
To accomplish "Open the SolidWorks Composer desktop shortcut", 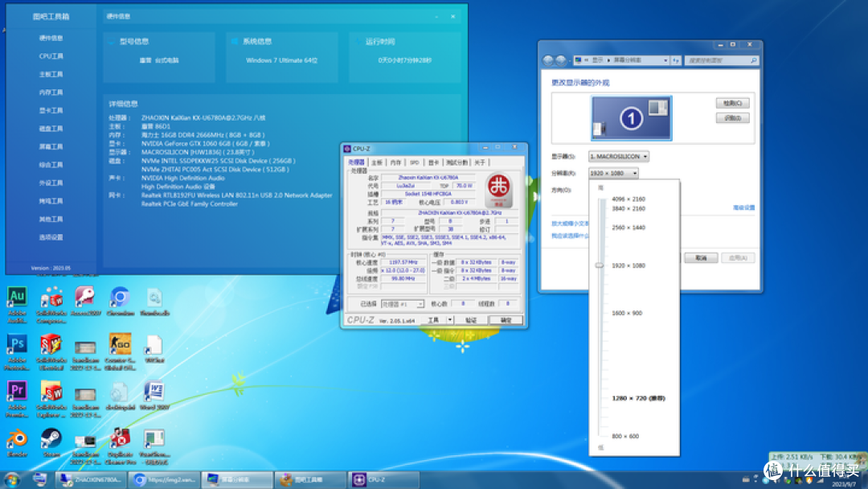I will coord(51,304).
